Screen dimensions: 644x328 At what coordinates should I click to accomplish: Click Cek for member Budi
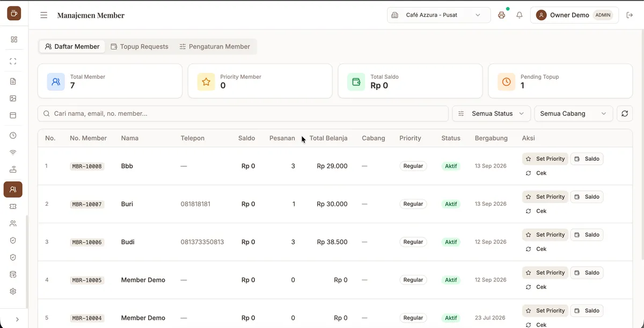tap(536, 249)
